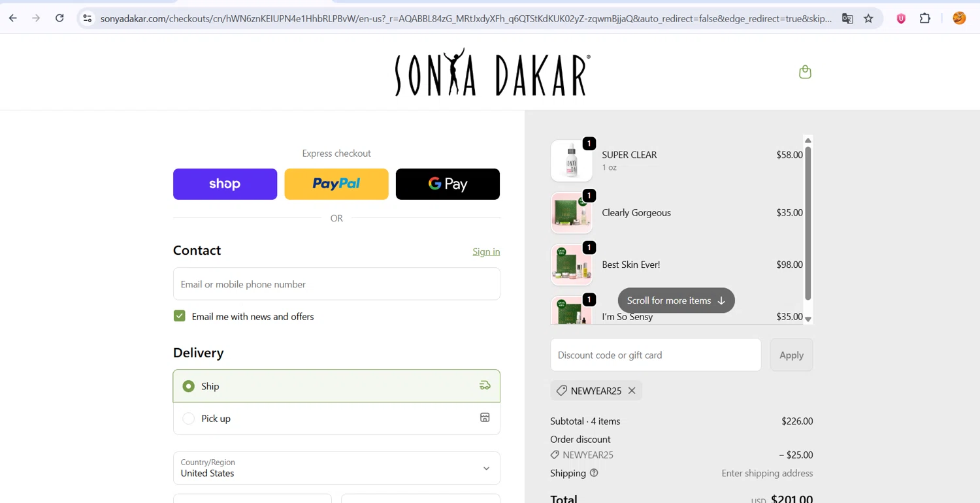Image resolution: width=980 pixels, height=503 pixels.
Task: Click the Express checkout label
Action: [336, 154]
